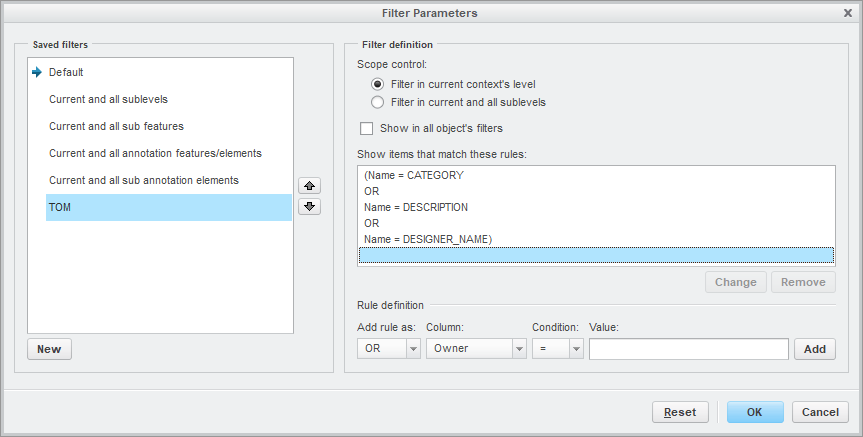Move selected filter down with arrow icon
The image size is (863, 437).
click(x=310, y=207)
